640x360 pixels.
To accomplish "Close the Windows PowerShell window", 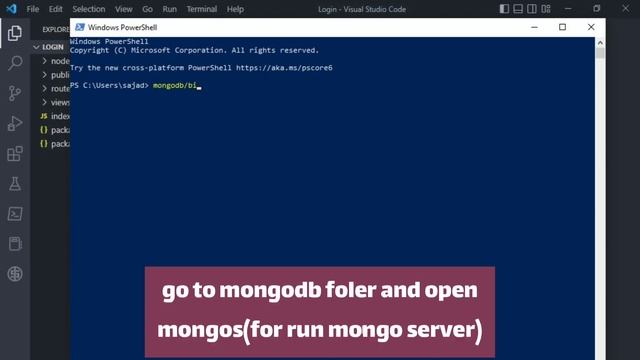I will [591, 27].
